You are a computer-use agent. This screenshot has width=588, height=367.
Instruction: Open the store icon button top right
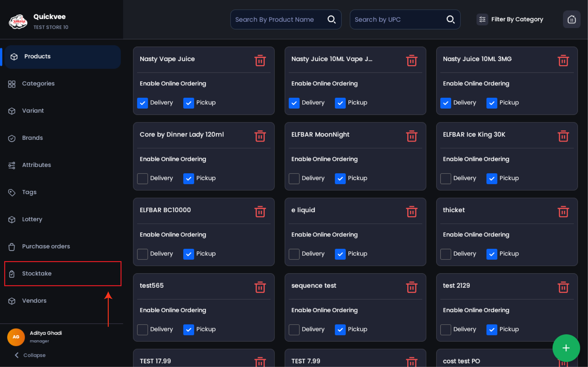(x=571, y=19)
